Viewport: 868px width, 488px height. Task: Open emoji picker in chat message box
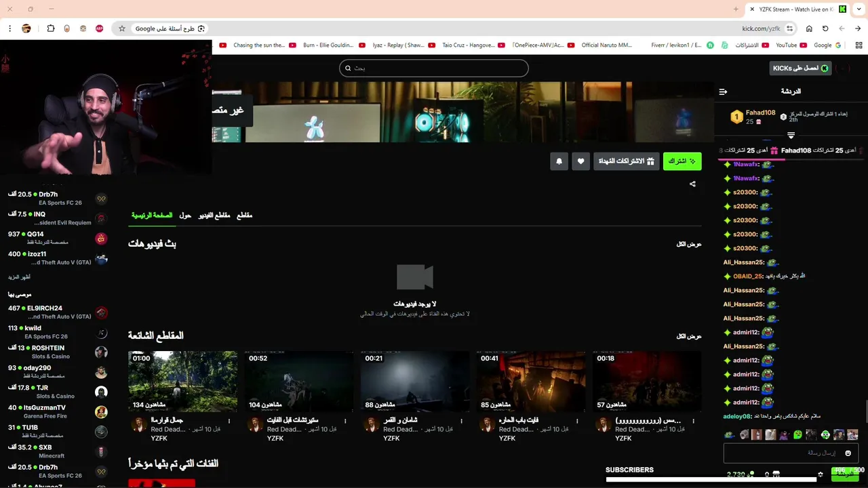click(x=848, y=453)
